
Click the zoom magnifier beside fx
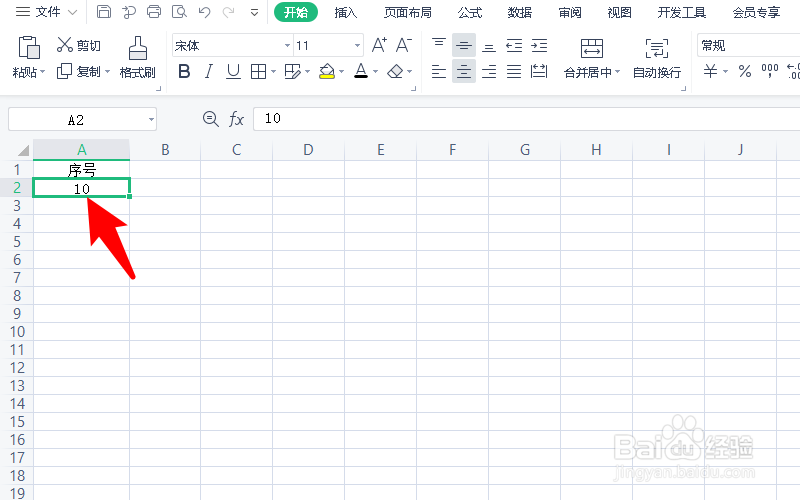pyautogui.click(x=211, y=119)
